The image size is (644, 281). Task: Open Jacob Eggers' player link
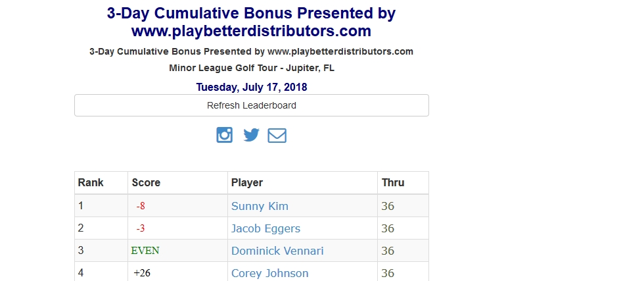265,228
